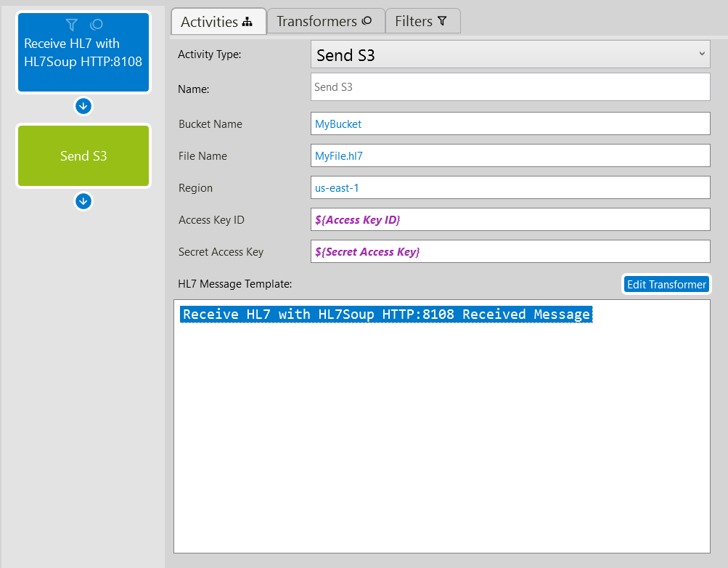The height and width of the screenshot is (568, 728).
Task: Click the Activity Type label
Action: pyautogui.click(x=209, y=54)
